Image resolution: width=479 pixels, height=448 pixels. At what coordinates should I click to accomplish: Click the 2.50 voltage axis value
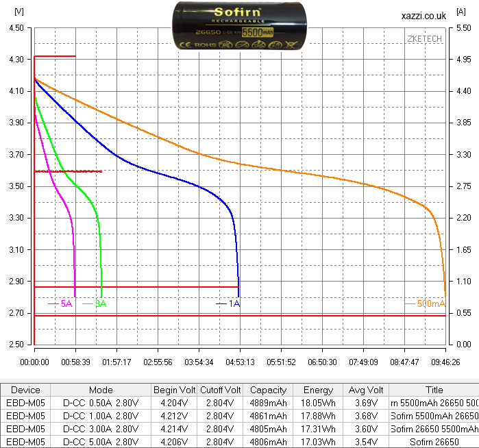pyautogui.click(x=16, y=344)
